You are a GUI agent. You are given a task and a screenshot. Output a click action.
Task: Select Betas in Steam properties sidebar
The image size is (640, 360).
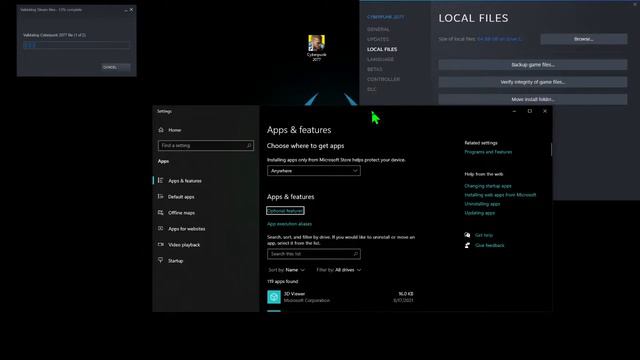tap(374, 69)
